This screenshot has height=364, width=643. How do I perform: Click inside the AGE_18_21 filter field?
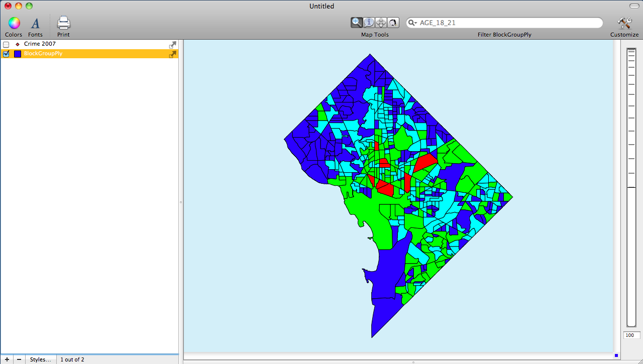(x=502, y=23)
